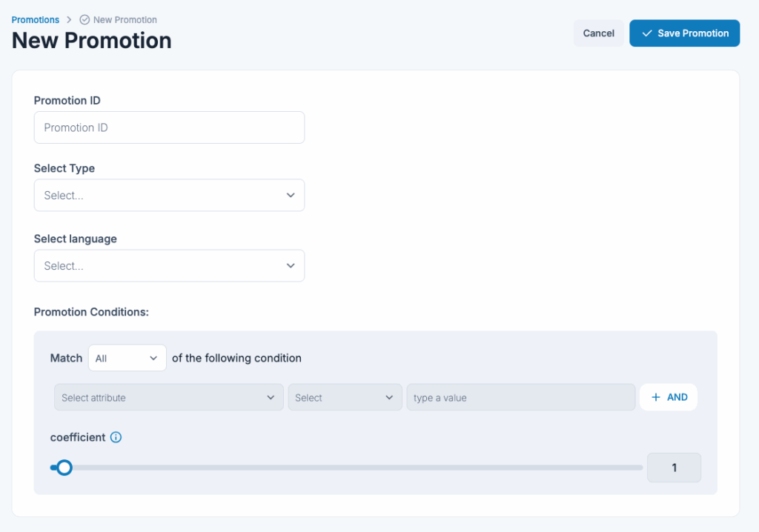Expand the Select language dropdown
Image resolution: width=759 pixels, height=532 pixels.
(x=169, y=266)
